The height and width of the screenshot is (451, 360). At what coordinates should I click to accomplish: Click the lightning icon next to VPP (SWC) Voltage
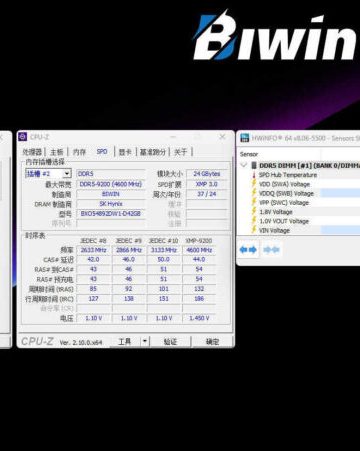[254, 202]
